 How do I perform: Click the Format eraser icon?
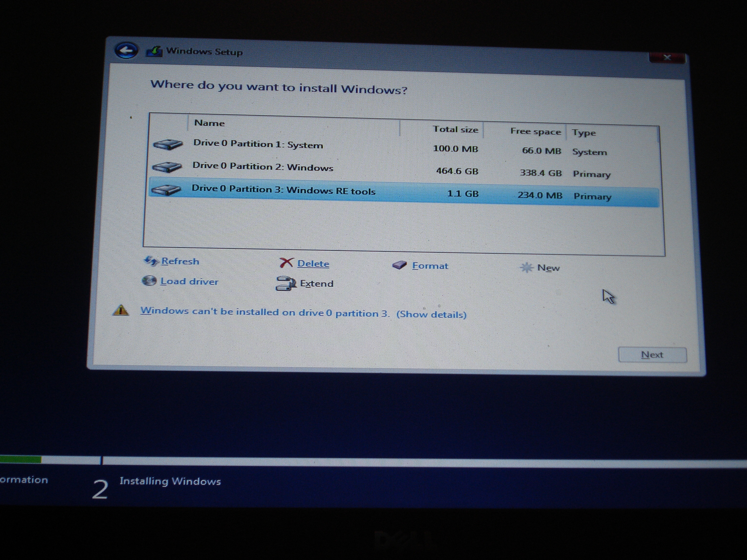[x=400, y=265]
